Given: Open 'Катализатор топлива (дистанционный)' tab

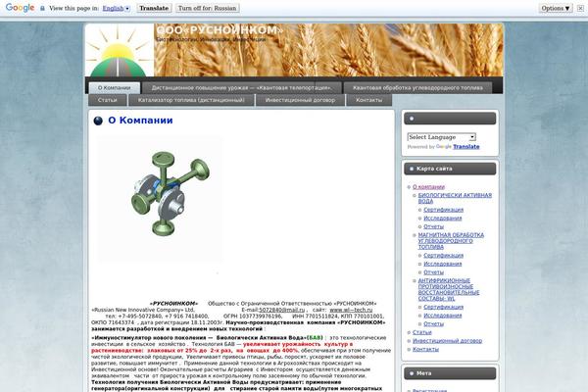Looking at the screenshot, I should 191,100.
